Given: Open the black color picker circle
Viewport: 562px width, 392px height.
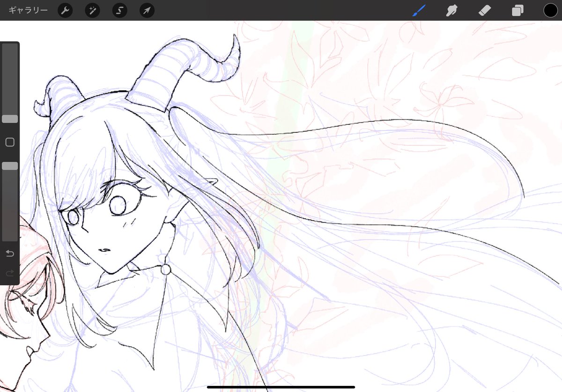Looking at the screenshot, I should tap(550, 10).
